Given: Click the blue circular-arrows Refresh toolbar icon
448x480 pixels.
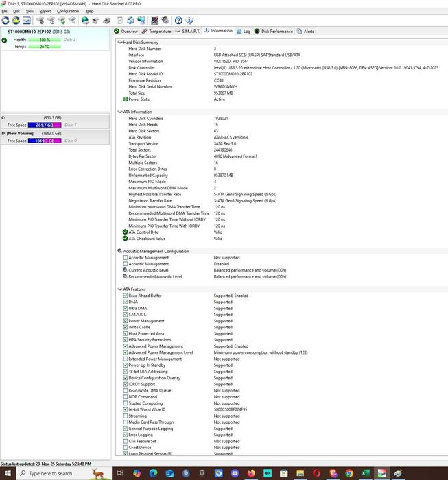Looking at the screenshot, I should tap(5, 21).
